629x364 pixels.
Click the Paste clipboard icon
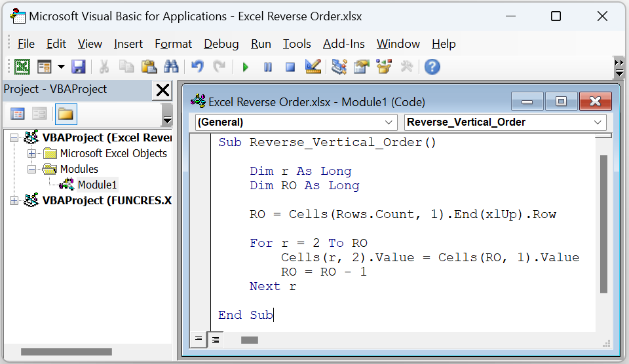[x=149, y=67]
